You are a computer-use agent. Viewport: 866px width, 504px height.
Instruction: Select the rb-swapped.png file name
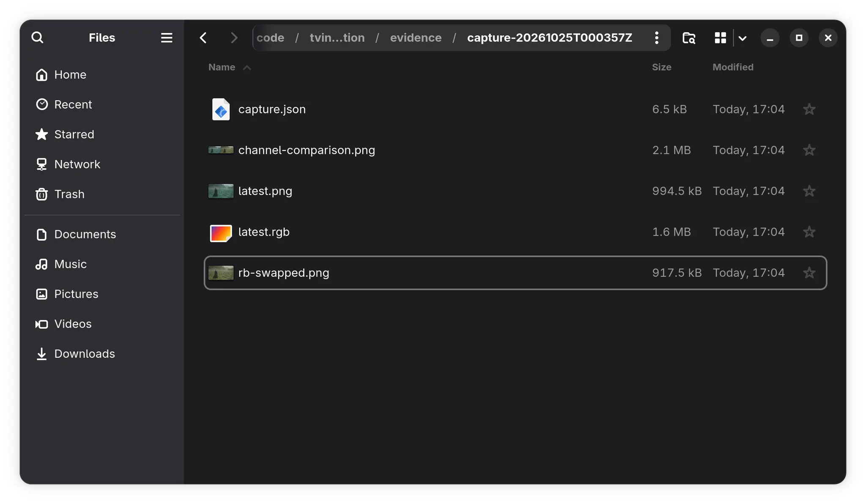tap(284, 273)
